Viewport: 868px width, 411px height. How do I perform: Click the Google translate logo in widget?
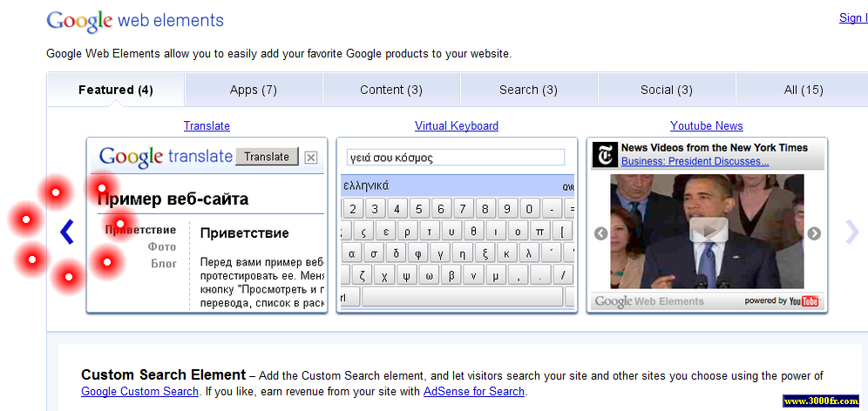tap(166, 157)
